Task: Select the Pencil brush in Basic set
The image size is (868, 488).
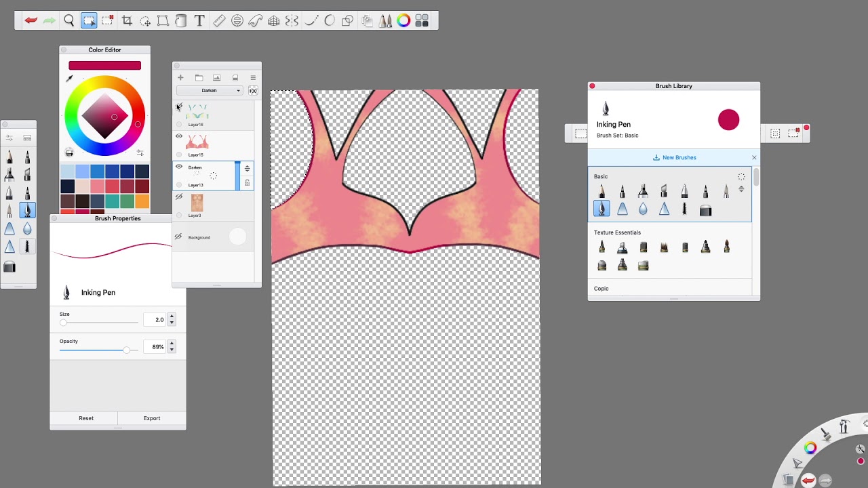Action: [601, 192]
